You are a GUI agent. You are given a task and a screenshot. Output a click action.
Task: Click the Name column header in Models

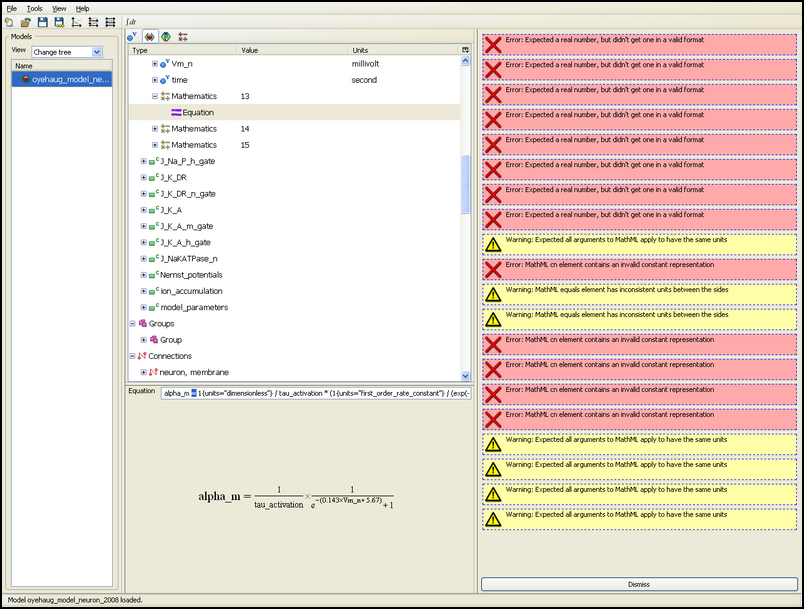(x=62, y=66)
